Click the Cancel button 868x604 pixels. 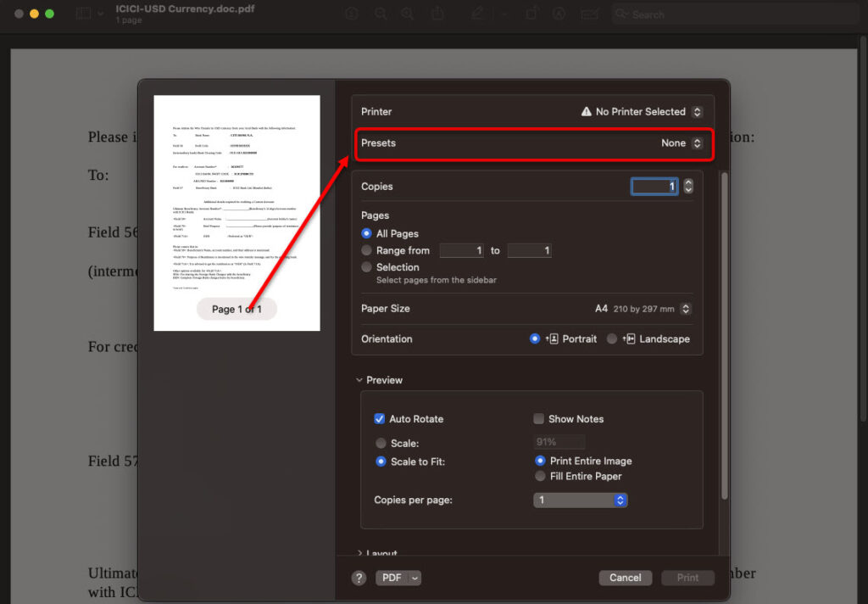pos(625,578)
